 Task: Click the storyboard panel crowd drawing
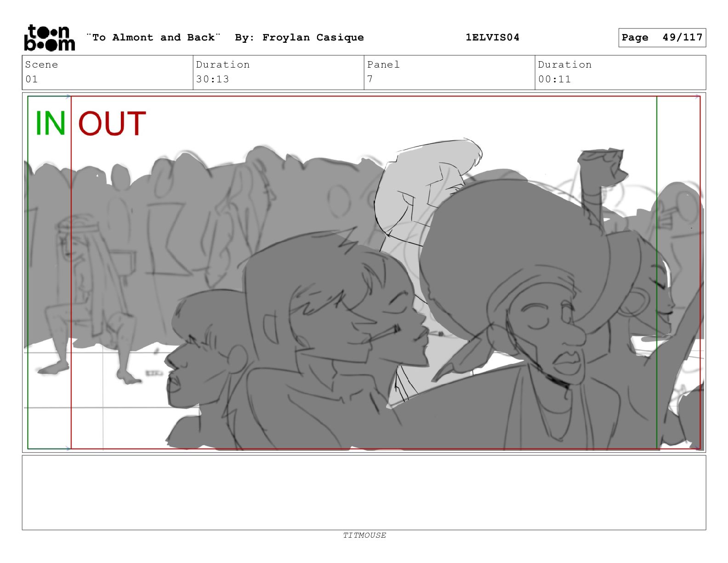tap(364, 272)
